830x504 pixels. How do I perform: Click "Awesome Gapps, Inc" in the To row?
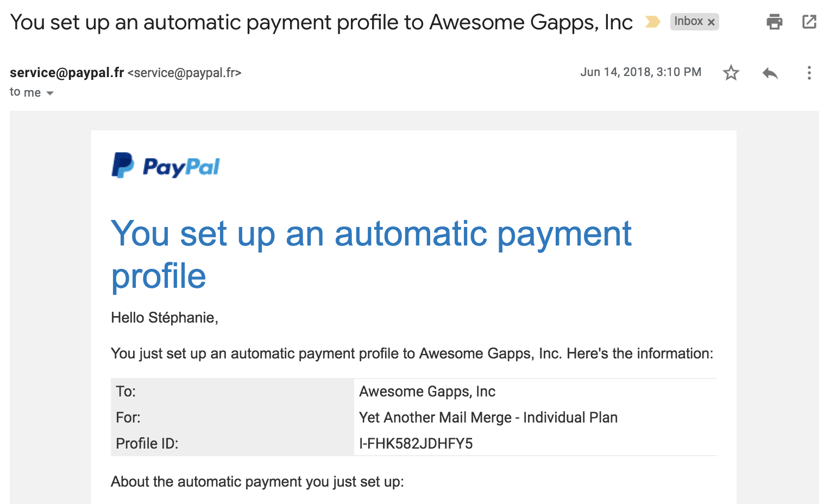(427, 392)
